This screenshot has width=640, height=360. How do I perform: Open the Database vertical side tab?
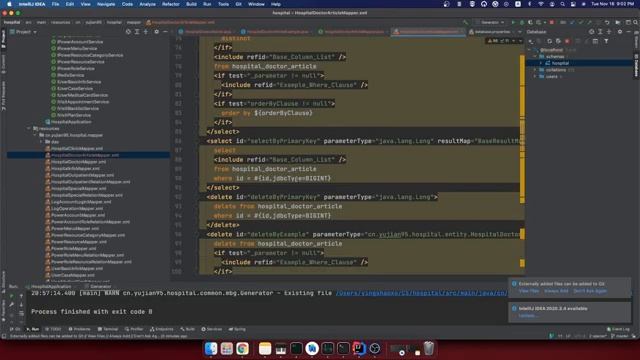(x=636, y=66)
